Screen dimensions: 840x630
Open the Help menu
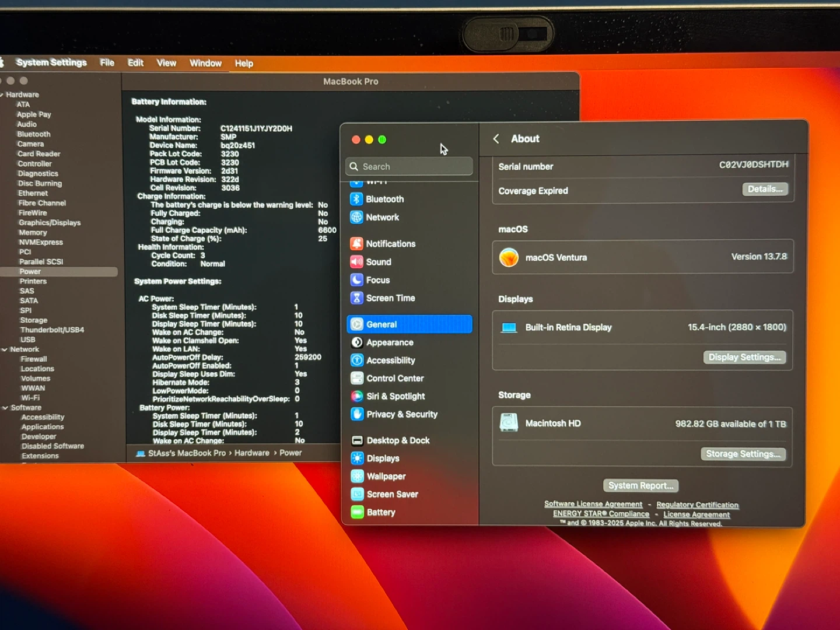244,64
